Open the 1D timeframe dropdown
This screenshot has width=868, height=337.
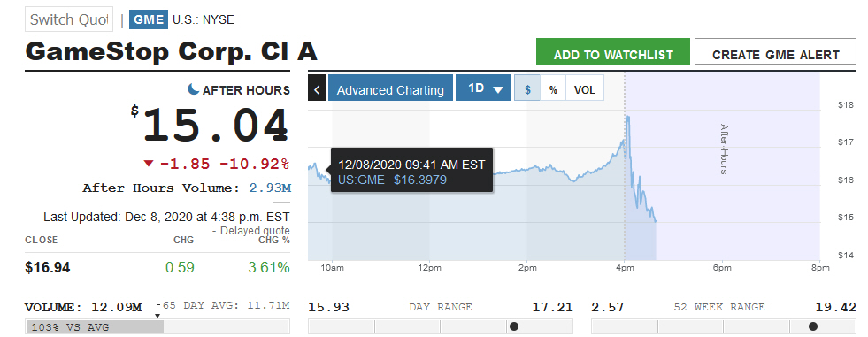click(483, 89)
